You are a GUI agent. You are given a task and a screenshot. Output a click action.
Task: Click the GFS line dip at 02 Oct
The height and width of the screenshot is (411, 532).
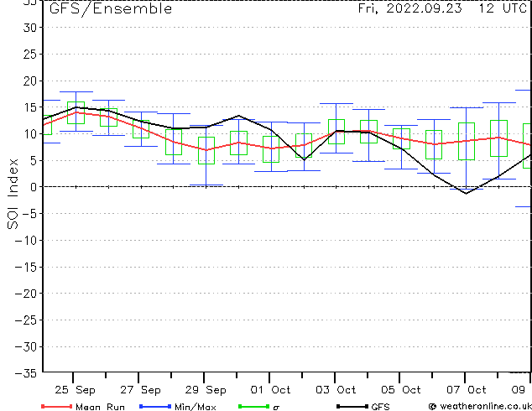(304, 159)
